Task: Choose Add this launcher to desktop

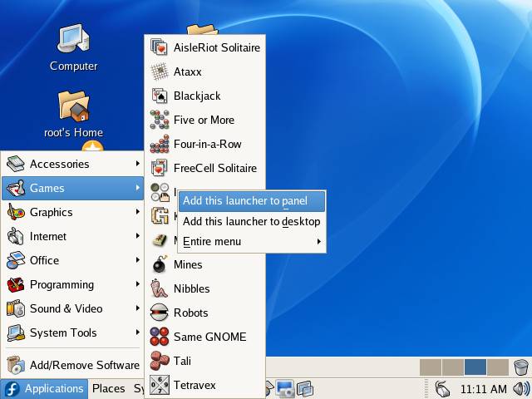Action: 251,221
